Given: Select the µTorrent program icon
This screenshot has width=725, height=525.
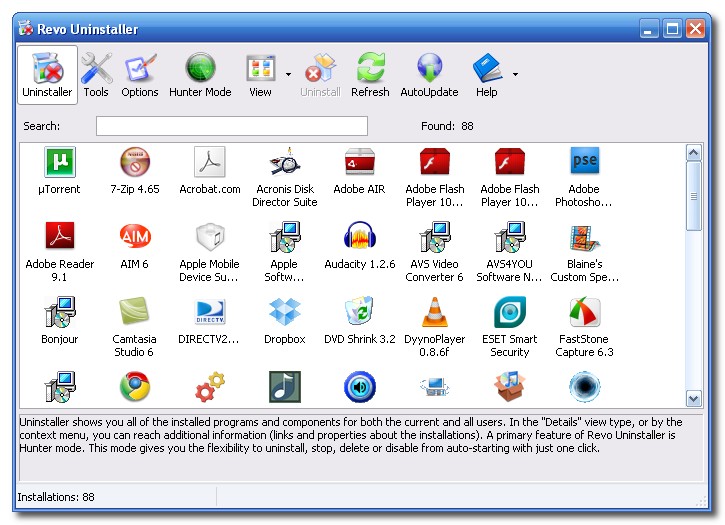Looking at the screenshot, I should 59,162.
